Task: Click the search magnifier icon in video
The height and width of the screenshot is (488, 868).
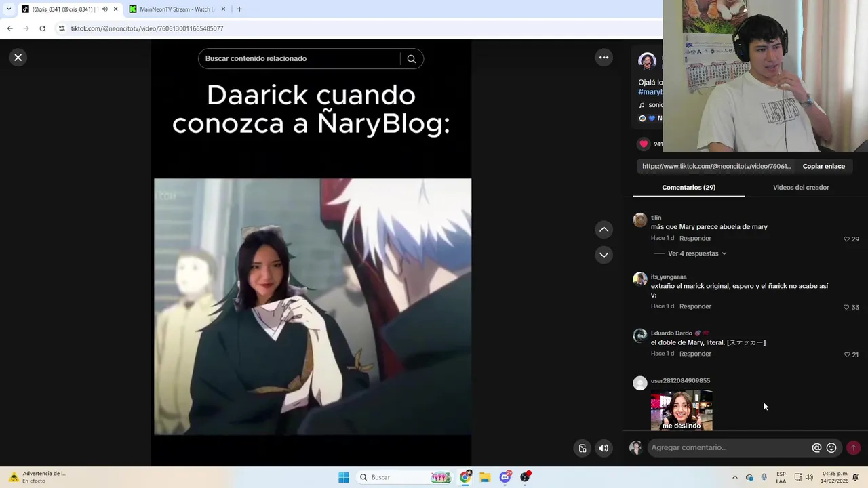Action: click(x=411, y=58)
